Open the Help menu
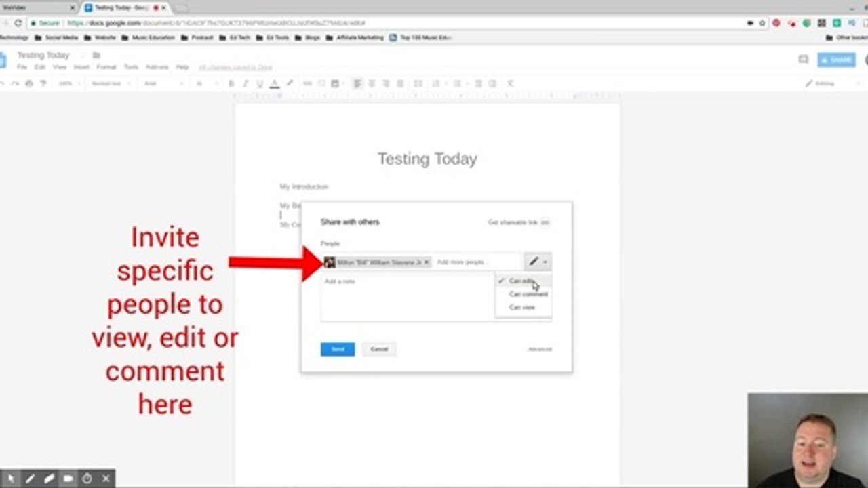868x488 pixels. [x=182, y=67]
